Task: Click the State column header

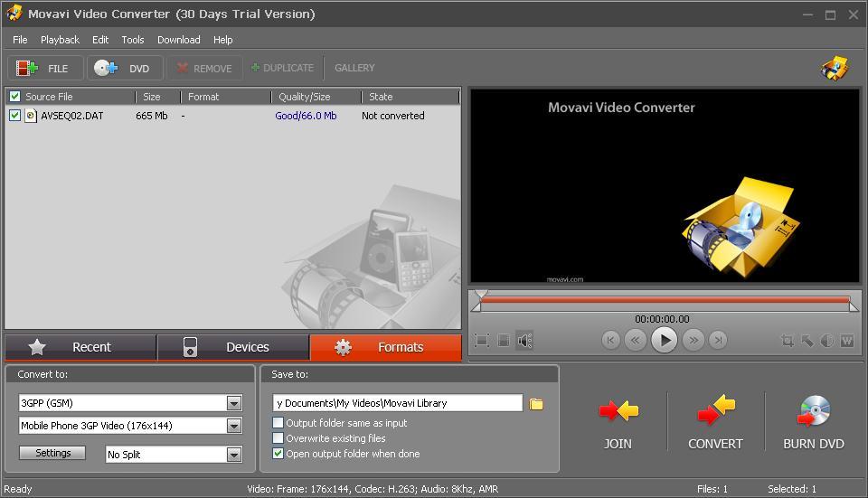Action: pyautogui.click(x=410, y=97)
